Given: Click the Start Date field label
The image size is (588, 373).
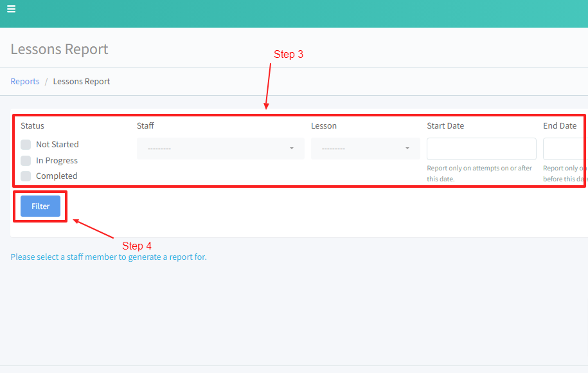Looking at the screenshot, I should point(445,126).
